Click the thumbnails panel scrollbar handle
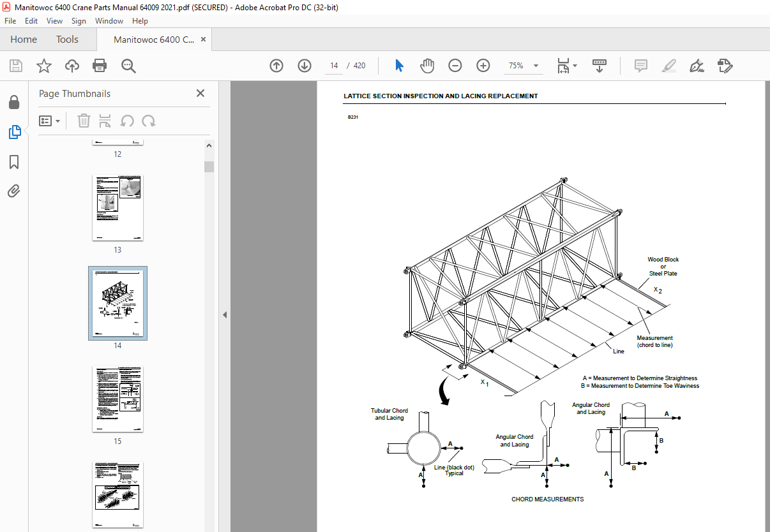 [209, 167]
